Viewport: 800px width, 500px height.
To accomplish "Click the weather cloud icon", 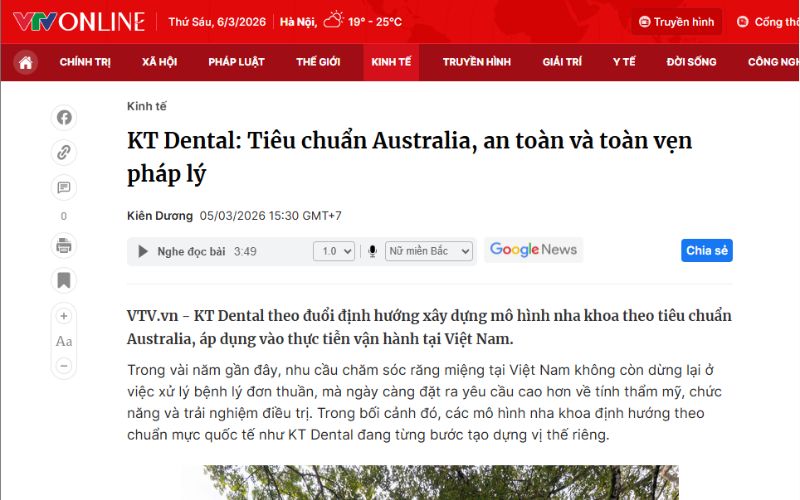I will click(333, 20).
